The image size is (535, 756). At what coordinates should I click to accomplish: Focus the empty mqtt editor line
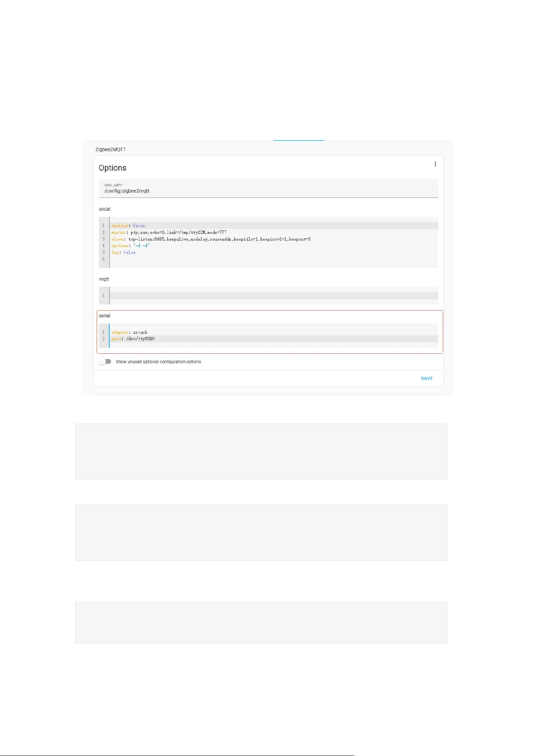274,296
